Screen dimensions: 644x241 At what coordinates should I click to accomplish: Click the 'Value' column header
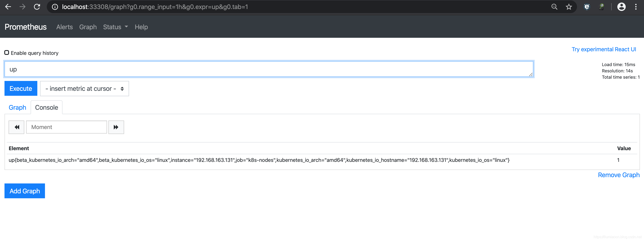pyautogui.click(x=624, y=148)
